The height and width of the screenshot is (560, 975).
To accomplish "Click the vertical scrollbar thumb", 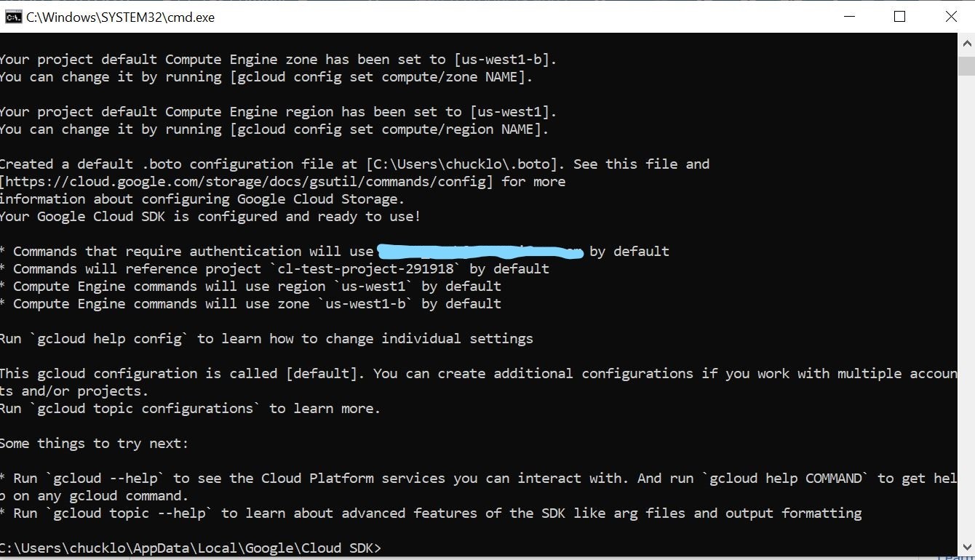I will (x=966, y=65).
